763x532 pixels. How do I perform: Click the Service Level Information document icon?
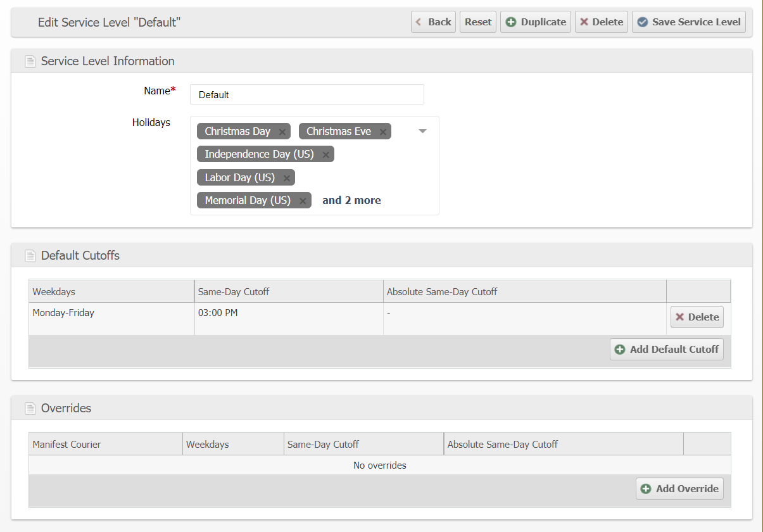(x=30, y=61)
